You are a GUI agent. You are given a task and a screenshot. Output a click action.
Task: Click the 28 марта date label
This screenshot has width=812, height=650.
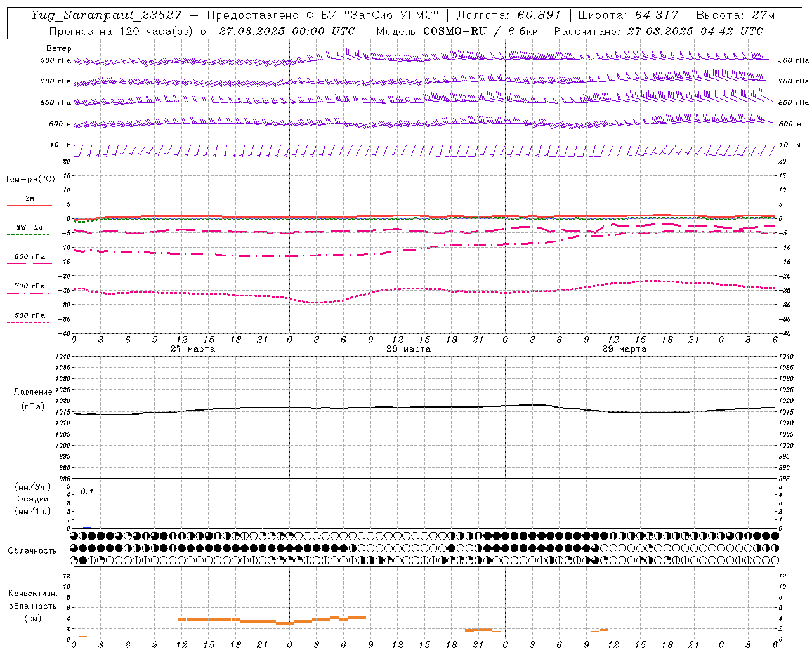(x=409, y=349)
